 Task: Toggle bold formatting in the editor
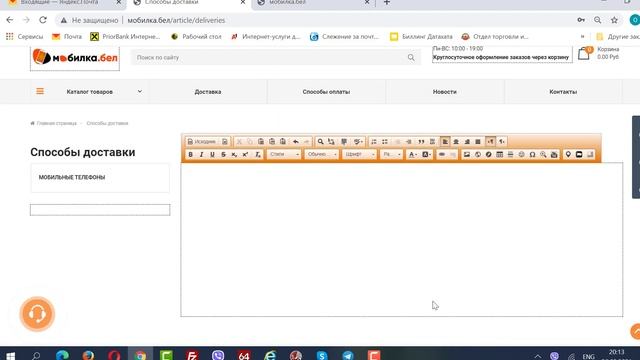pos(191,155)
